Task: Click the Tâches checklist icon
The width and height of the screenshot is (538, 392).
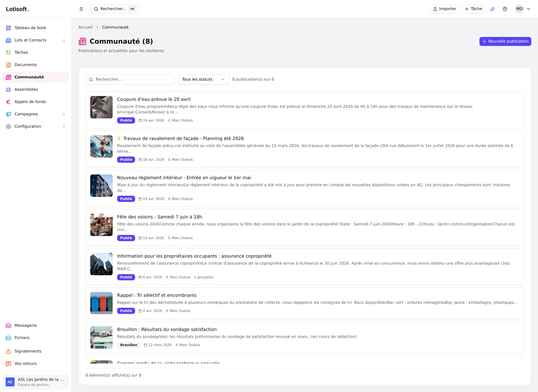Action: click(8, 53)
